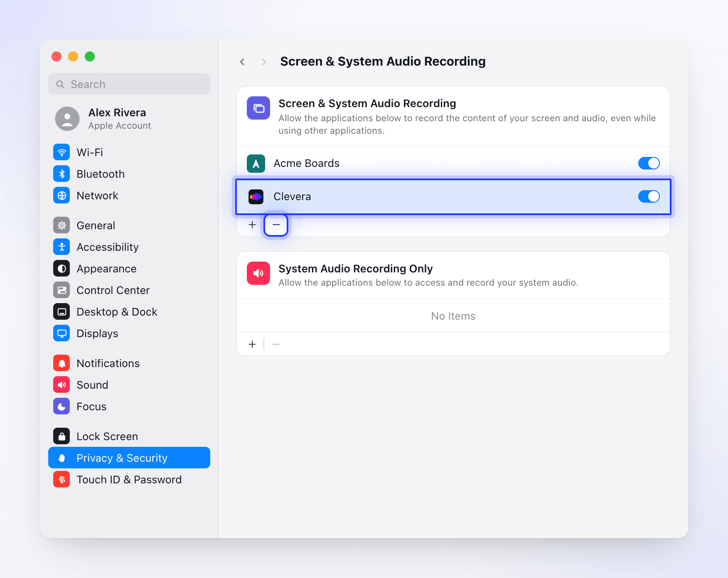728x578 pixels.
Task: Click the green zoom window button
Action: [x=90, y=56]
